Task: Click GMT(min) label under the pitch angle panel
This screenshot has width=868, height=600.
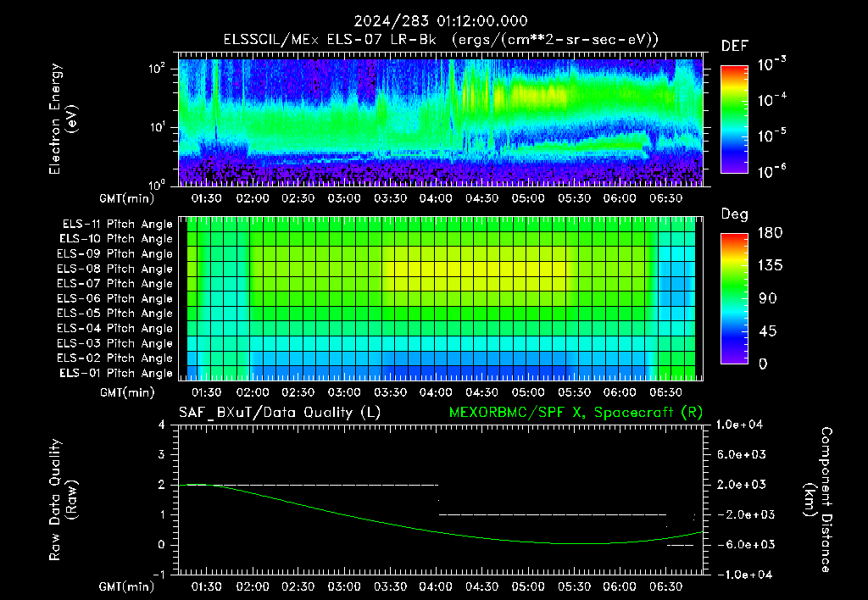Action: (x=127, y=392)
